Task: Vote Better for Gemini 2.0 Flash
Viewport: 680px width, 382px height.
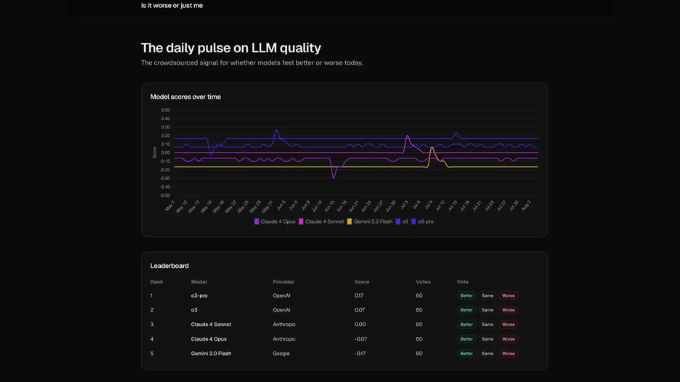Action: [x=466, y=353]
